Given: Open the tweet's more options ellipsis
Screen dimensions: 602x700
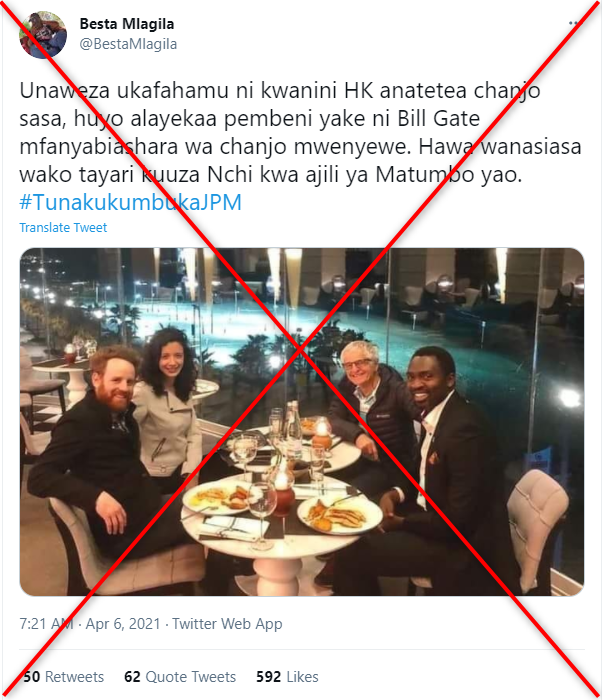Looking at the screenshot, I should click(x=575, y=23).
